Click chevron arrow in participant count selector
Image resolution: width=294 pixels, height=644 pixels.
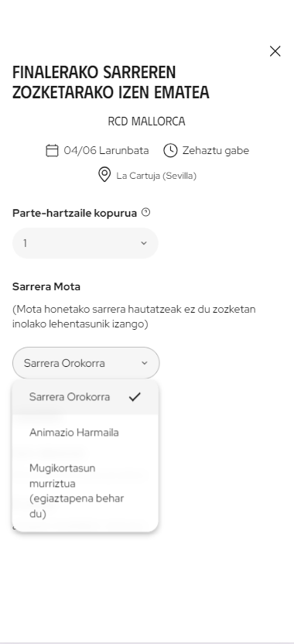tap(144, 243)
